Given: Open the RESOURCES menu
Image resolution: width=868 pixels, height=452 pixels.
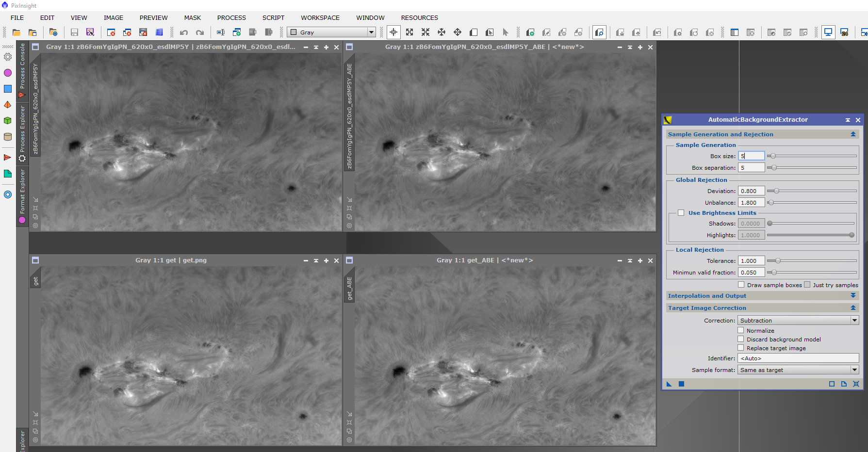Looking at the screenshot, I should [x=419, y=17].
